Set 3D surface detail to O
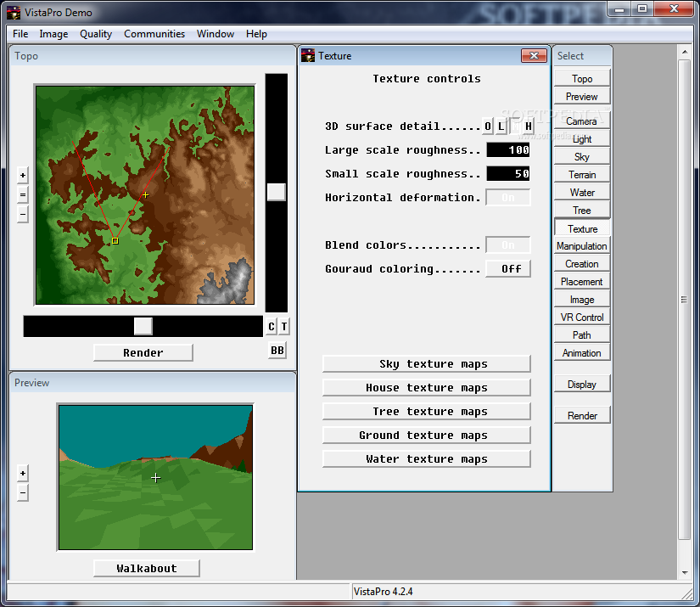 [x=488, y=126]
